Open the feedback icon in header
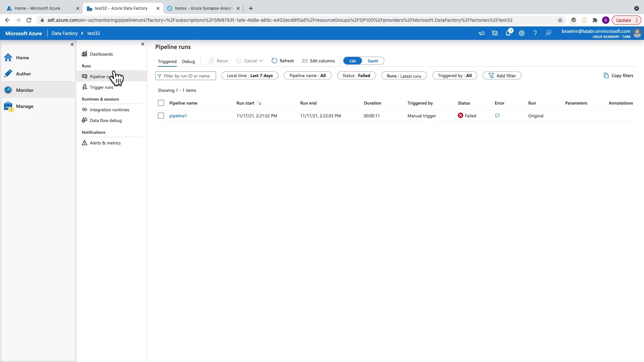The image size is (644, 362). pyautogui.click(x=548, y=33)
